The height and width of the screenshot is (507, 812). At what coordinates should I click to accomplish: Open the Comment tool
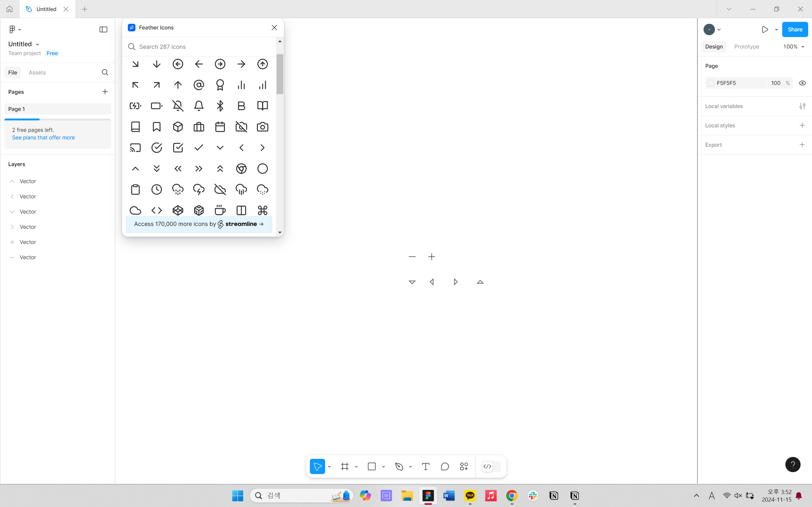pyautogui.click(x=445, y=466)
